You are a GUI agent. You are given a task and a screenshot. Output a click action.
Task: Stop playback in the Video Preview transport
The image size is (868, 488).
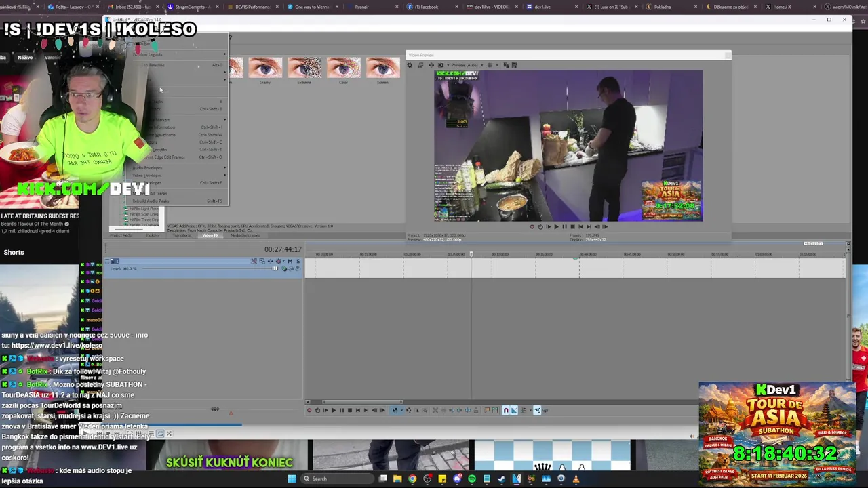pos(572,227)
